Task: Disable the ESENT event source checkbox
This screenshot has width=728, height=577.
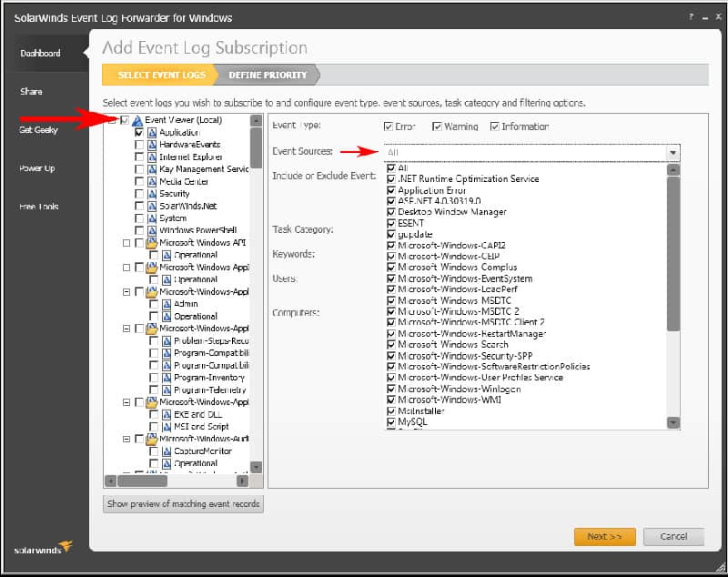Action: tap(391, 222)
